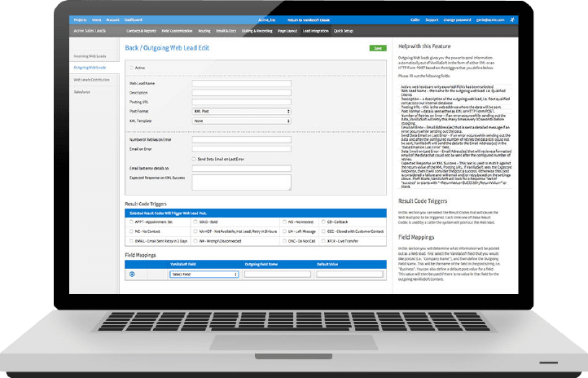Click the Web Lead Name input field

coord(242,83)
